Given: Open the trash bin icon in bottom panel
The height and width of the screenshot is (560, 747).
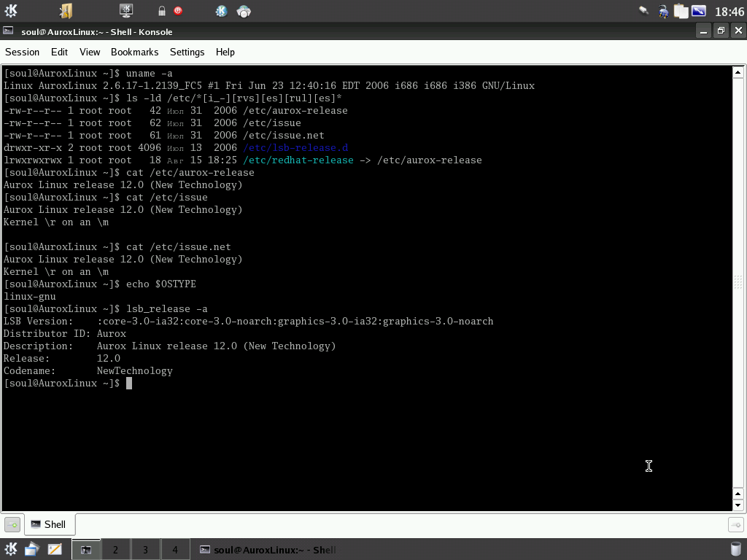Looking at the screenshot, I should click(x=736, y=549).
